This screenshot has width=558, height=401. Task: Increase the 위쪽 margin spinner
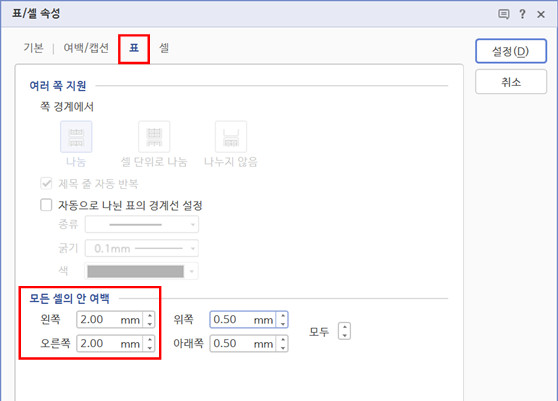coord(283,316)
